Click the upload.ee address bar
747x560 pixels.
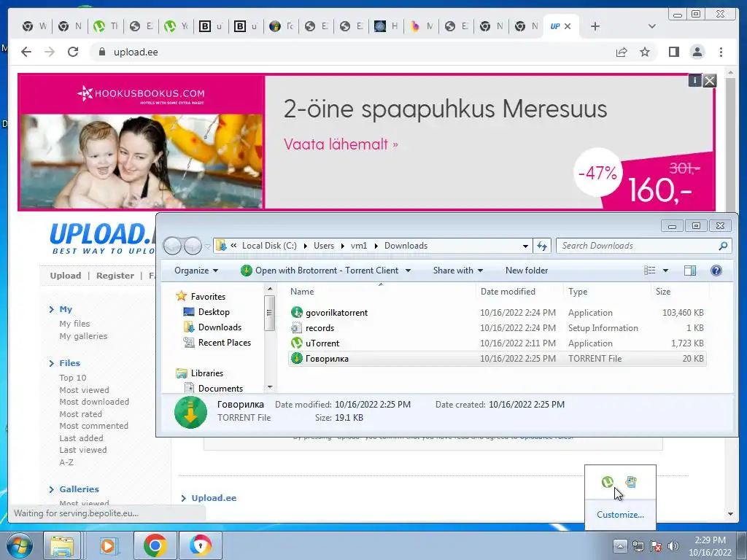(352, 52)
